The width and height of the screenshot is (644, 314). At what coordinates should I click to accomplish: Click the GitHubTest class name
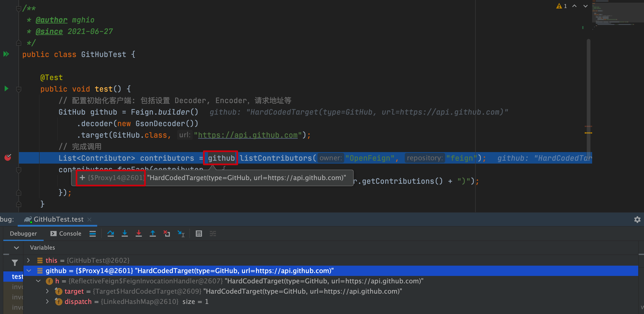104,55
